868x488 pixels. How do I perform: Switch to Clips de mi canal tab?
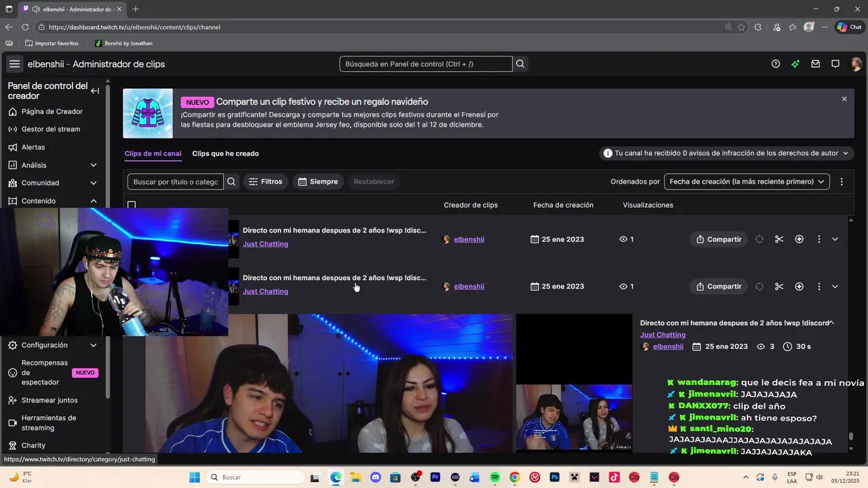(153, 153)
